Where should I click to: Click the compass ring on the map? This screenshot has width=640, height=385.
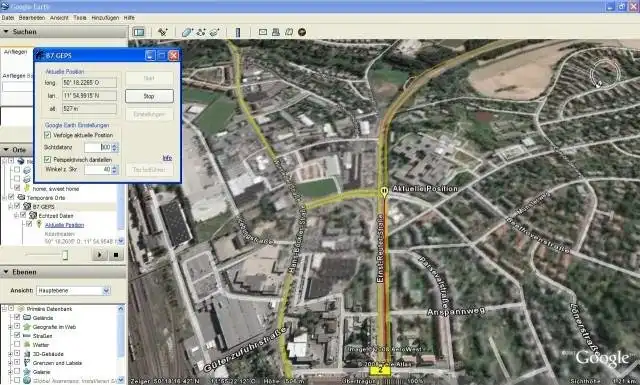point(605,74)
